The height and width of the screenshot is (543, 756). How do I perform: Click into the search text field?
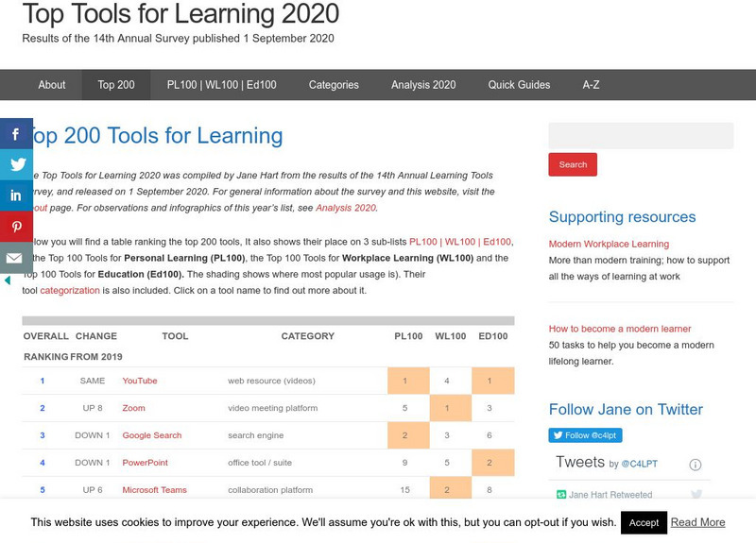[x=641, y=136]
